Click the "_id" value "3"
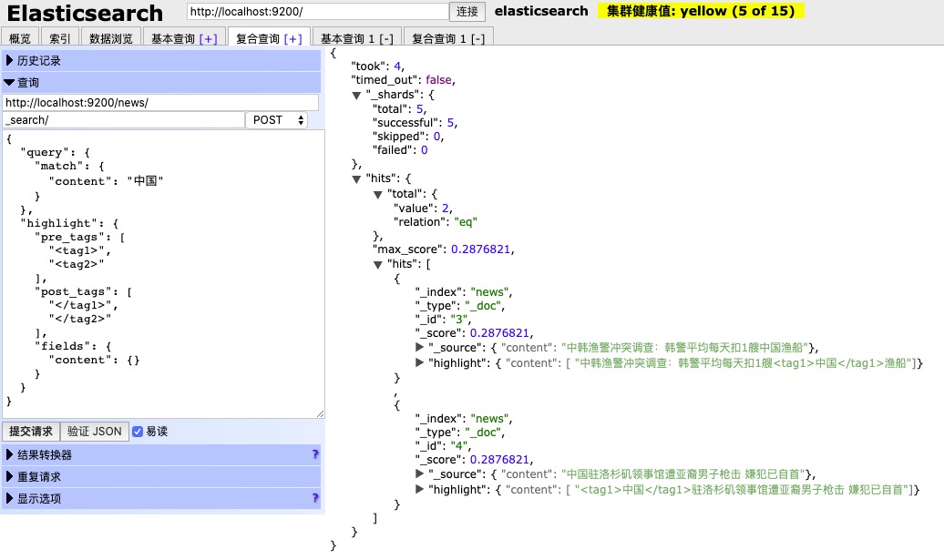This screenshot has height=560, width=944. [458, 320]
